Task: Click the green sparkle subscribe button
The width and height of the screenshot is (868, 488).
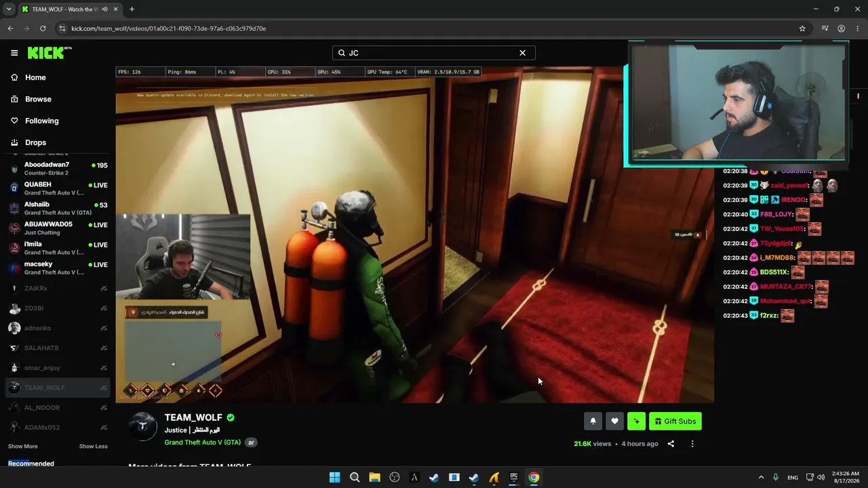Action: (636, 421)
